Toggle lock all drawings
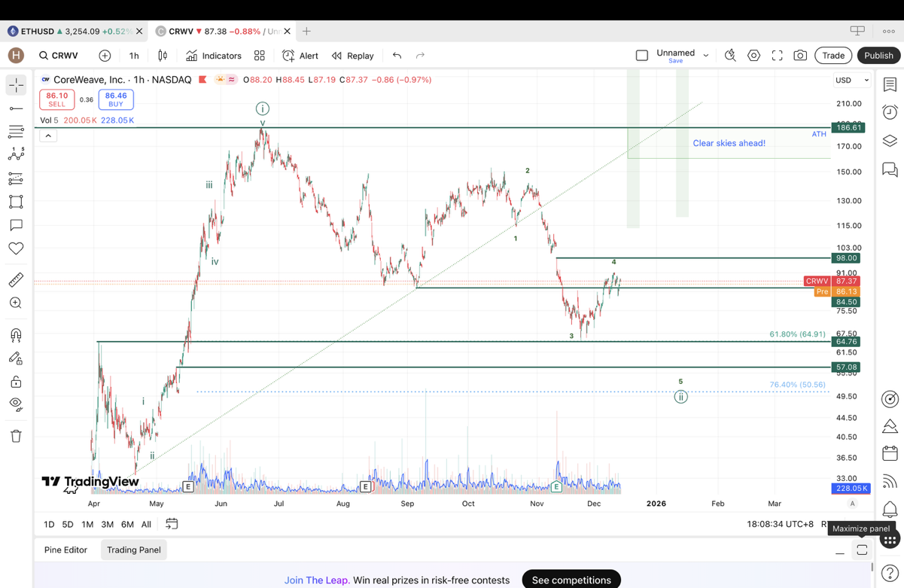 16,382
